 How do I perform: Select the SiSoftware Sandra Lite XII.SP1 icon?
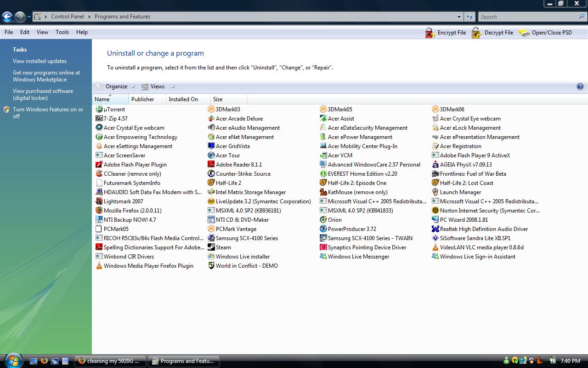point(435,238)
